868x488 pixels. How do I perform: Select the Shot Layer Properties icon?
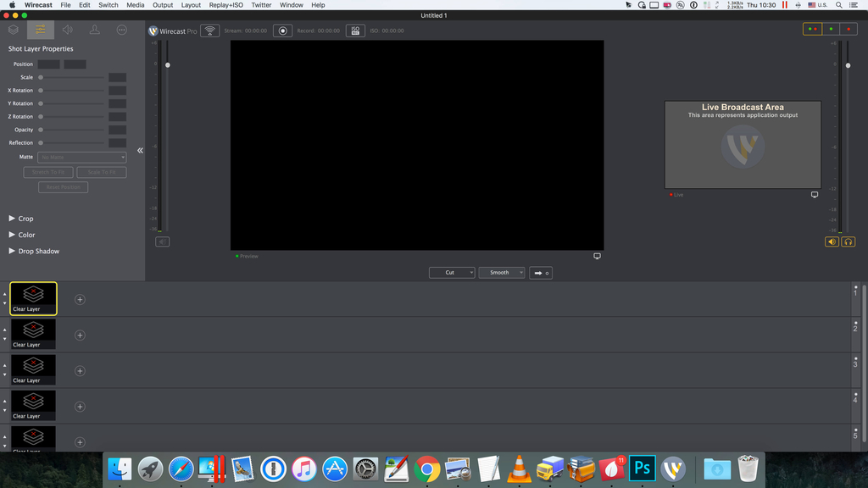pyautogui.click(x=39, y=30)
